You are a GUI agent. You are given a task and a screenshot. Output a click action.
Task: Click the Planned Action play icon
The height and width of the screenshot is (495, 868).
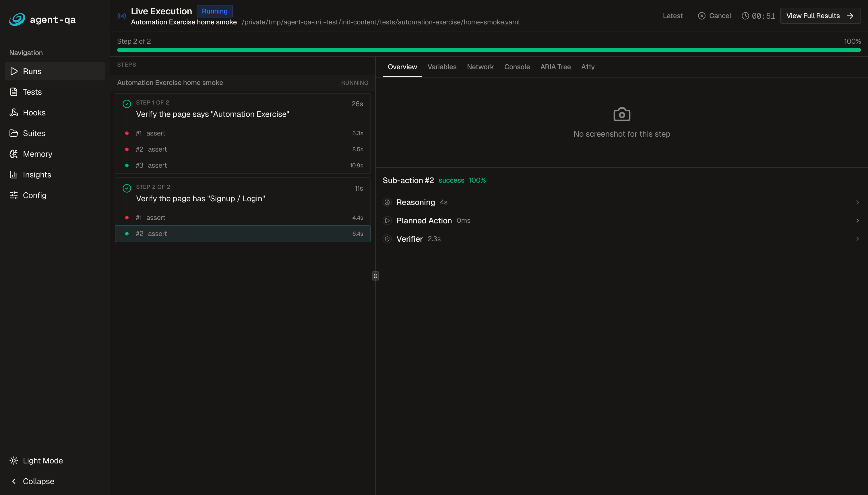coord(387,221)
